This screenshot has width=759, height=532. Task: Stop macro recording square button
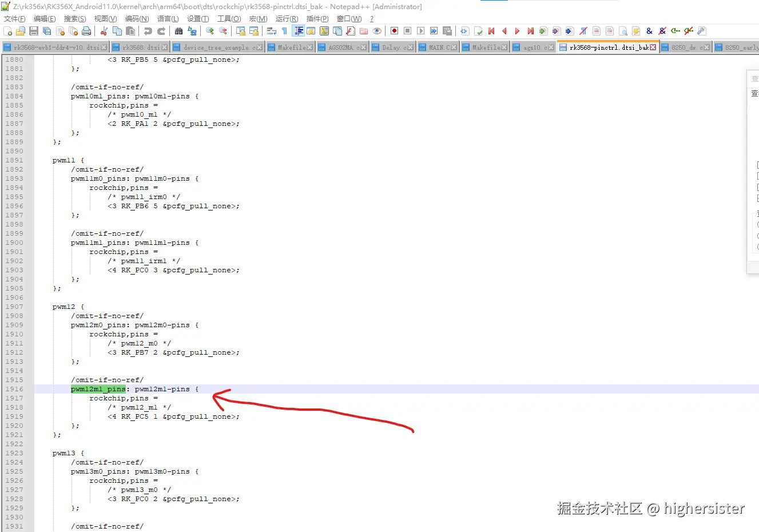tap(408, 31)
